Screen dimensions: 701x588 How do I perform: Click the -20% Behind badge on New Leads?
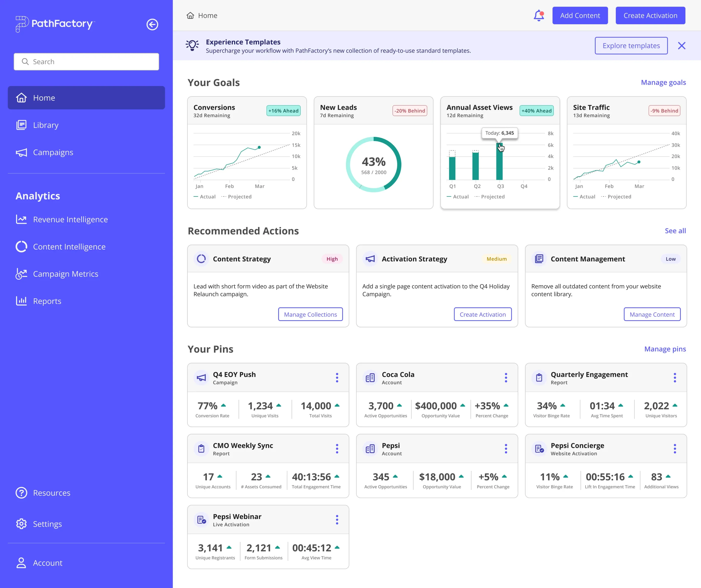[x=410, y=111]
